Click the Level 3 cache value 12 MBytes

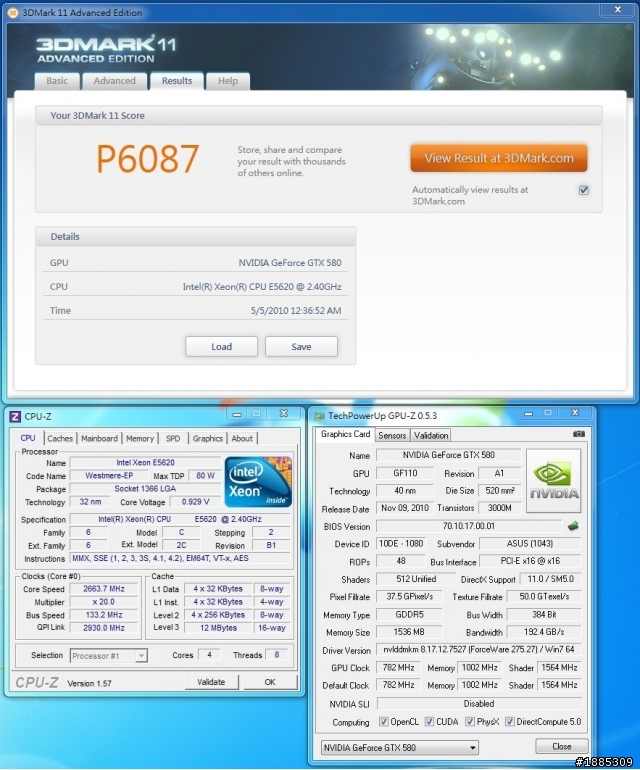click(x=218, y=628)
